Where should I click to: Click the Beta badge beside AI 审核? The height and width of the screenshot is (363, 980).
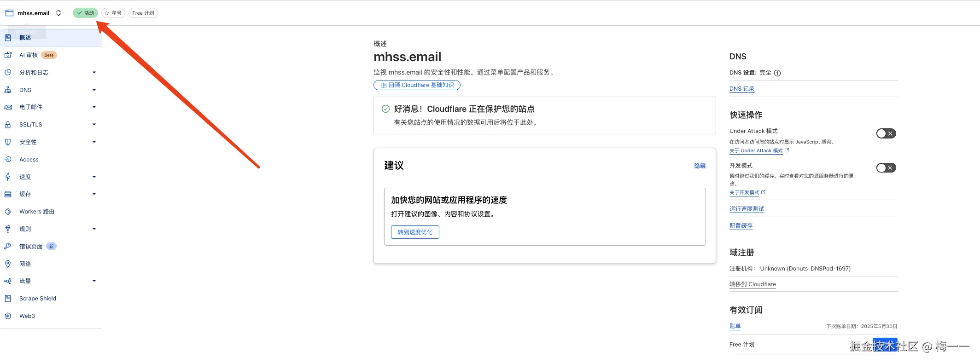[49, 55]
